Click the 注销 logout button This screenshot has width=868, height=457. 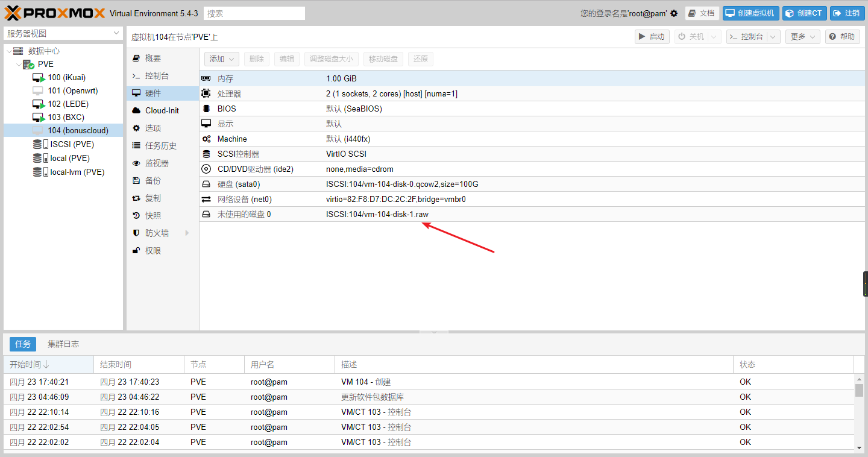[847, 13]
